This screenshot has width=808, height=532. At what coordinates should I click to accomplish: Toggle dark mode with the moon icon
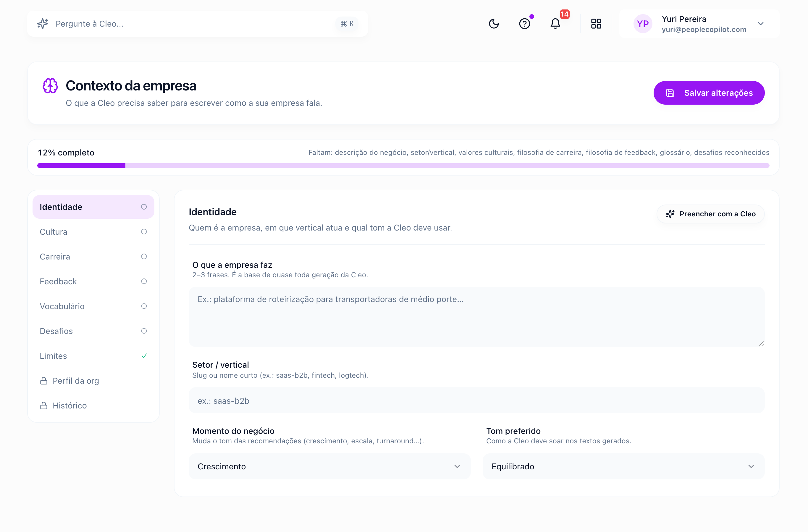tap(494, 24)
